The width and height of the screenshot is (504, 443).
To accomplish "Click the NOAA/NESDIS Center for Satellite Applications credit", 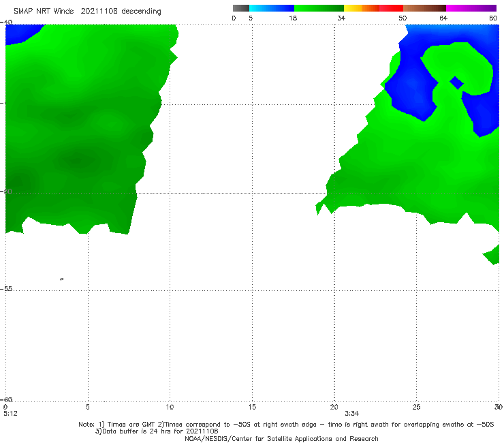I will pyautogui.click(x=281, y=439).
